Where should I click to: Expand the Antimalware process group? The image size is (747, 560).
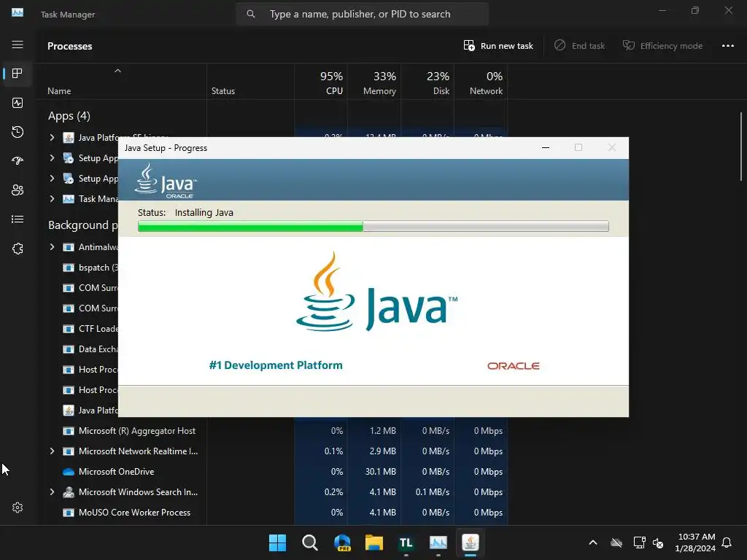point(52,247)
